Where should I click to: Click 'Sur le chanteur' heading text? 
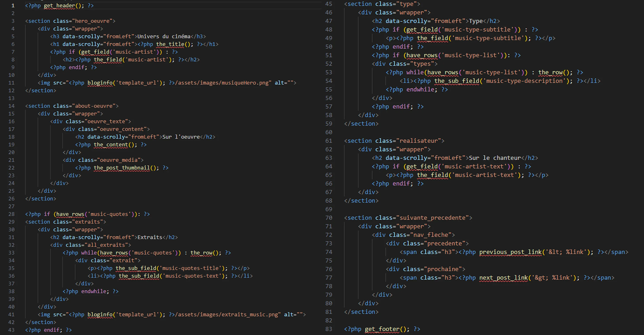click(494, 158)
